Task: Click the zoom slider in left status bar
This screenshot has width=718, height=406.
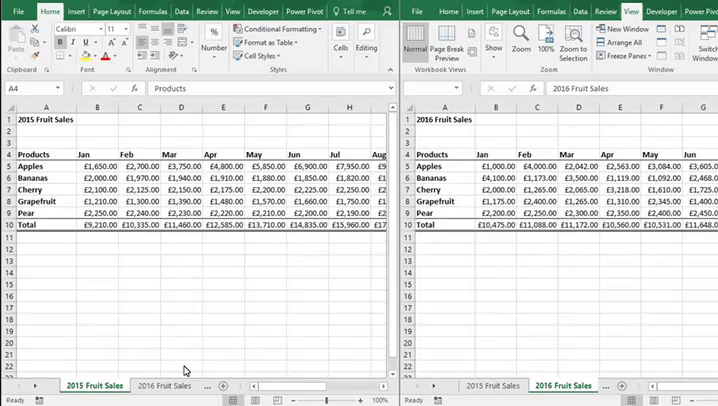Action: 326,400
